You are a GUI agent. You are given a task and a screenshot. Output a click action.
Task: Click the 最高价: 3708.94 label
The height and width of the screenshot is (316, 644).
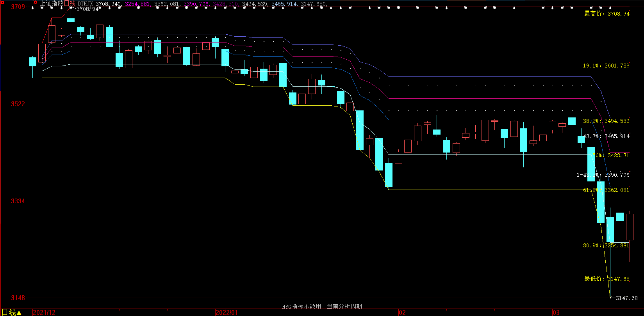[607, 14]
